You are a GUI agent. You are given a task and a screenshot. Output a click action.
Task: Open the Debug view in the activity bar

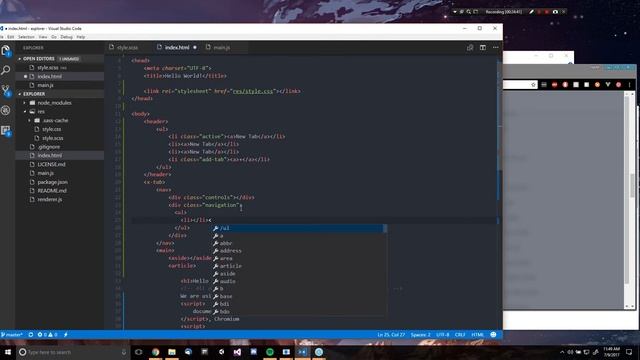click(6, 110)
